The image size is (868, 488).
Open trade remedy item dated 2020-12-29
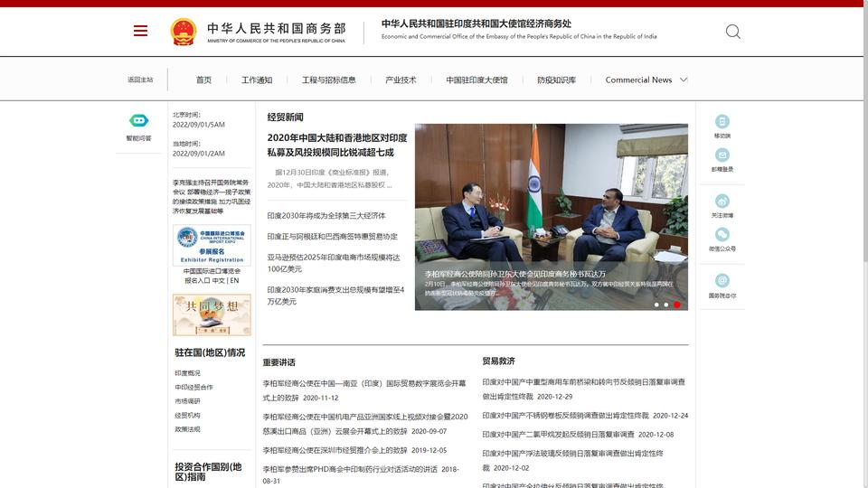tap(583, 389)
